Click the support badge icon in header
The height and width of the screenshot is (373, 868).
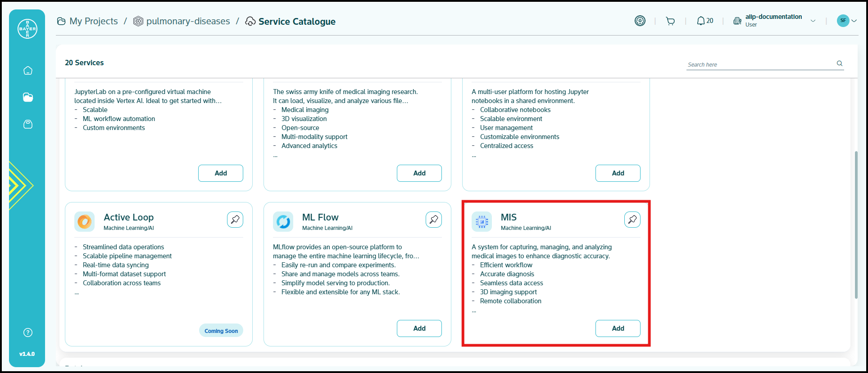[640, 21]
